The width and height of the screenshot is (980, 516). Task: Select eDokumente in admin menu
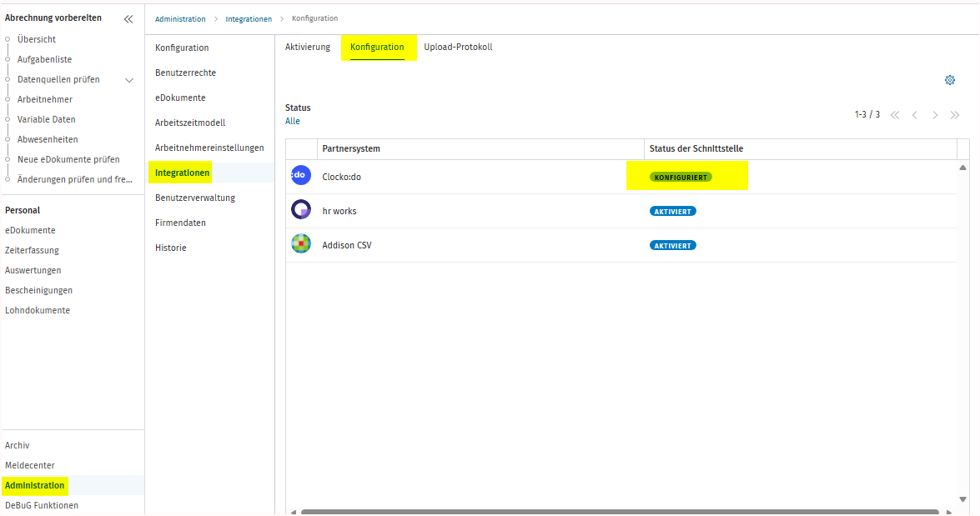click(180, 98)
